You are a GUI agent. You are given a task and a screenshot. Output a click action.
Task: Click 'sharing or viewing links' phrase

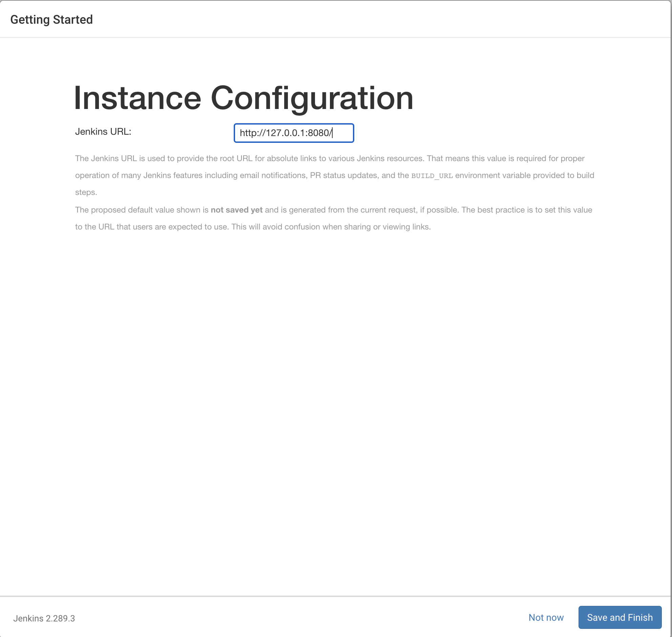pyautogui.click(x=387, y=227)
